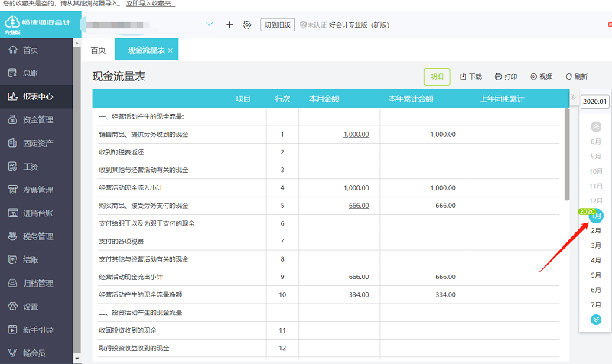Close the 现金流量表 tab
Image resolution: width=612 pixels, height=364 pixels.
tap(171, 50)
